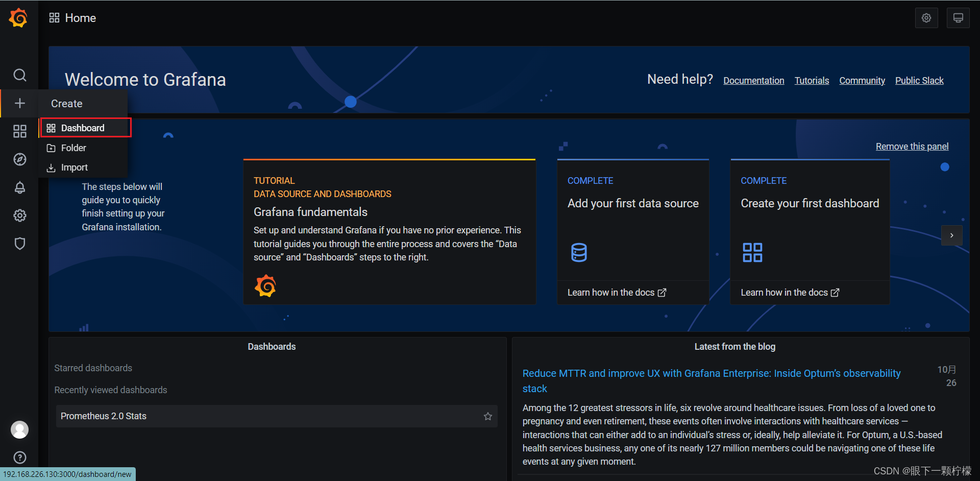Click the Recently viewed dashboards label
This screenshot has width=980, height=481.
pyautogui.click(x=111, y=390)
